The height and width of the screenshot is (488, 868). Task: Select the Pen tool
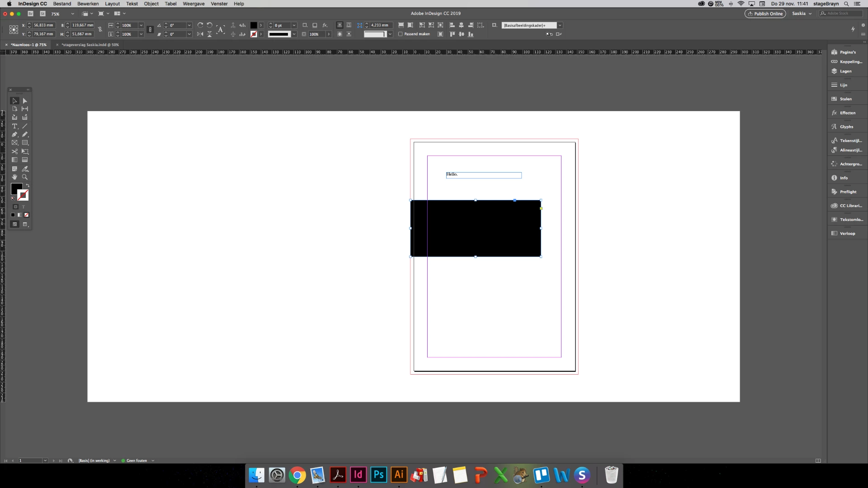tap(14, 134)
